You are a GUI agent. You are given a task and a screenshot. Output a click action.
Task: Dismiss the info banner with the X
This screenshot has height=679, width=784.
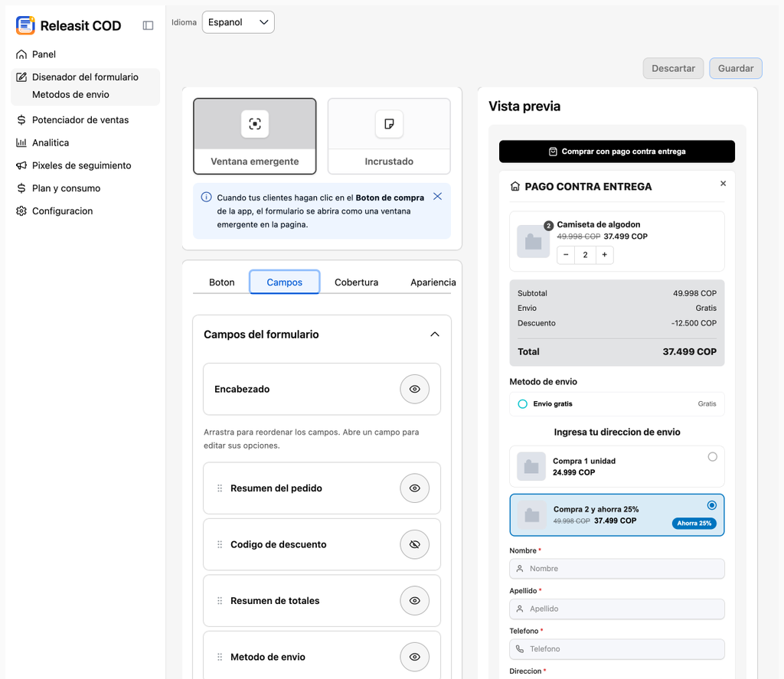pos(437,197)
